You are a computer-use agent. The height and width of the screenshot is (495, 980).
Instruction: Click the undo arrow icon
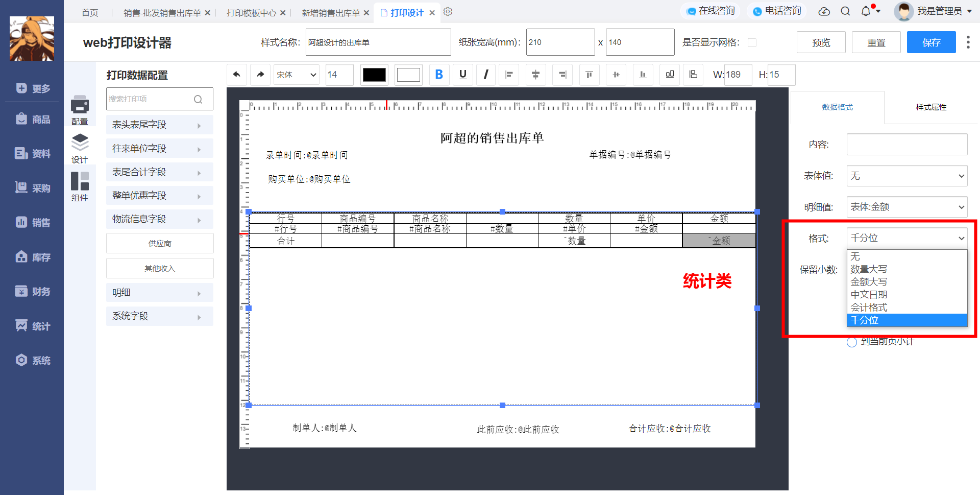(237, 75)
